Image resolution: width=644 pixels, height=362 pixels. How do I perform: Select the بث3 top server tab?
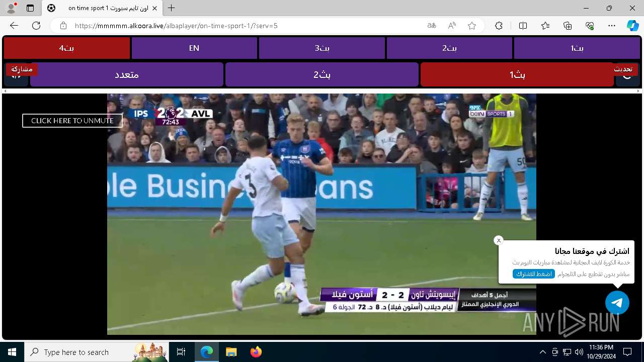pos(322,48)
